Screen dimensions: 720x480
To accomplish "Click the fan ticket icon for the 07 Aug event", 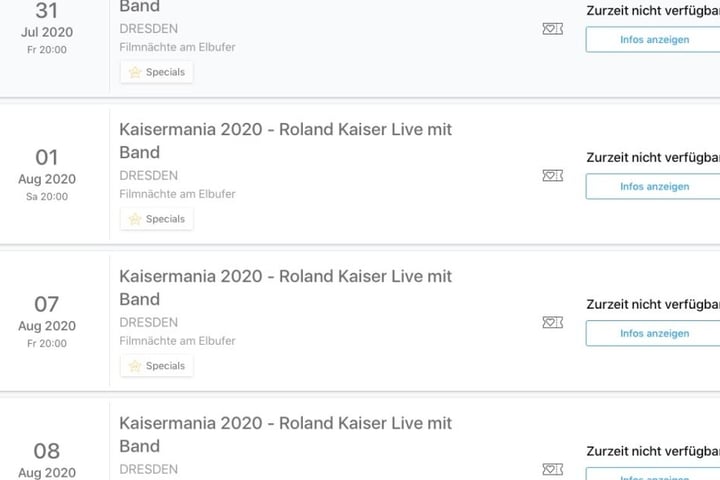I will tap(552, 322).
